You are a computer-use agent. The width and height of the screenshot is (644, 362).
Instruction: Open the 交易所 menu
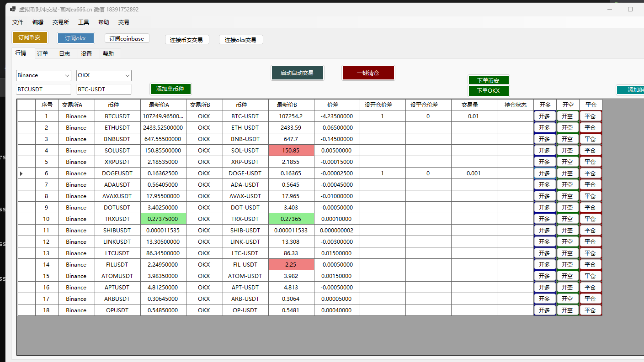coord(61,22)
